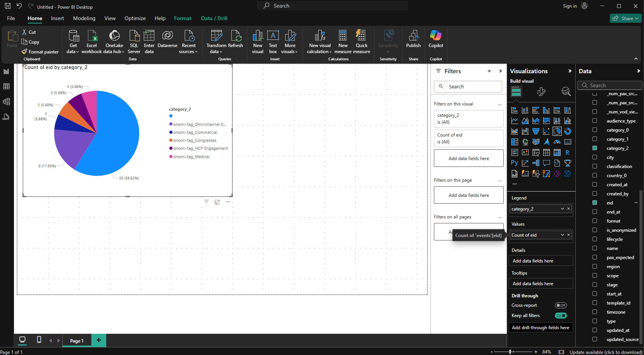Insert a Text box

[x=273, y=42]
